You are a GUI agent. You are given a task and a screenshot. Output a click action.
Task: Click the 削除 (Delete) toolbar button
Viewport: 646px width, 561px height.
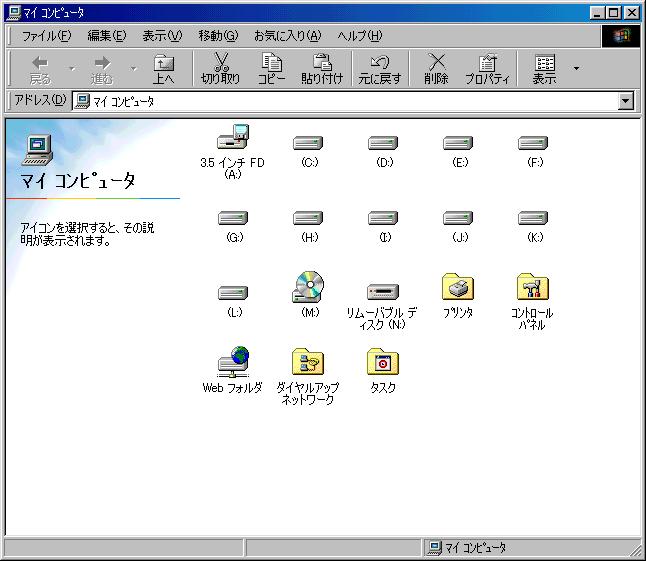click(x=436, y=69)
